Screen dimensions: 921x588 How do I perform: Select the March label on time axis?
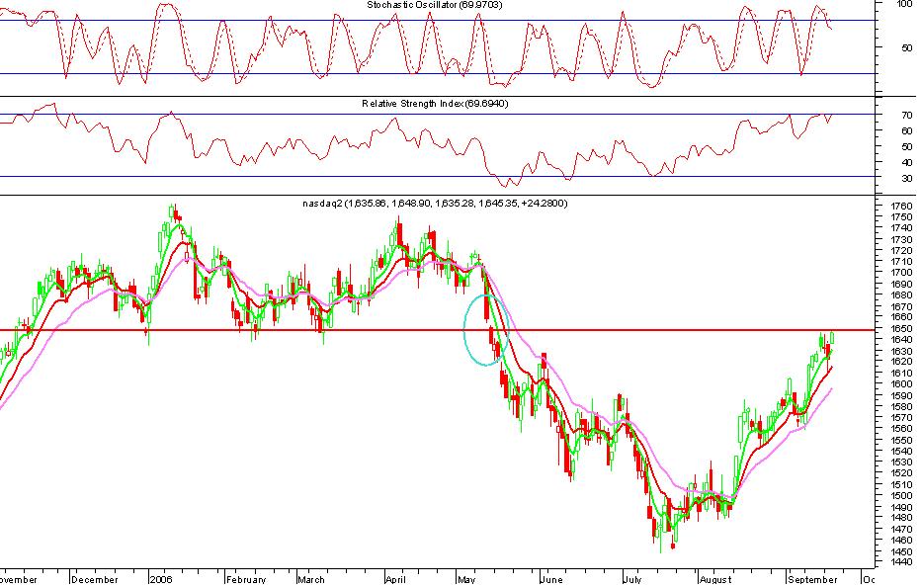click(x=311, y=580)
